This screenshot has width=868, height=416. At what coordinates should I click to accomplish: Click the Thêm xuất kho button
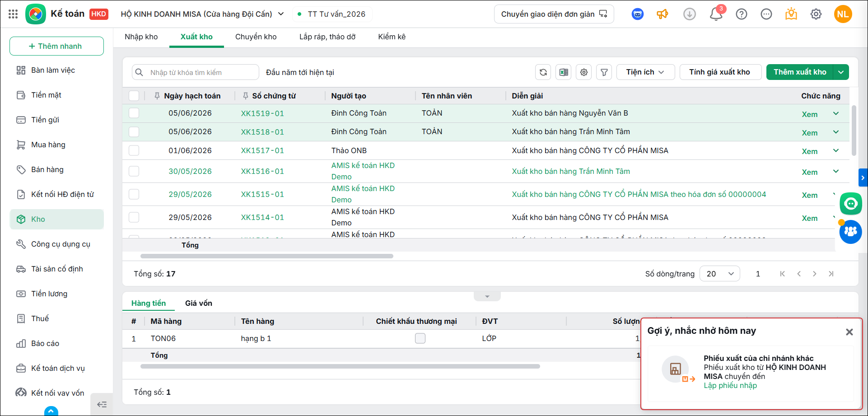click(x=800, y=72)
